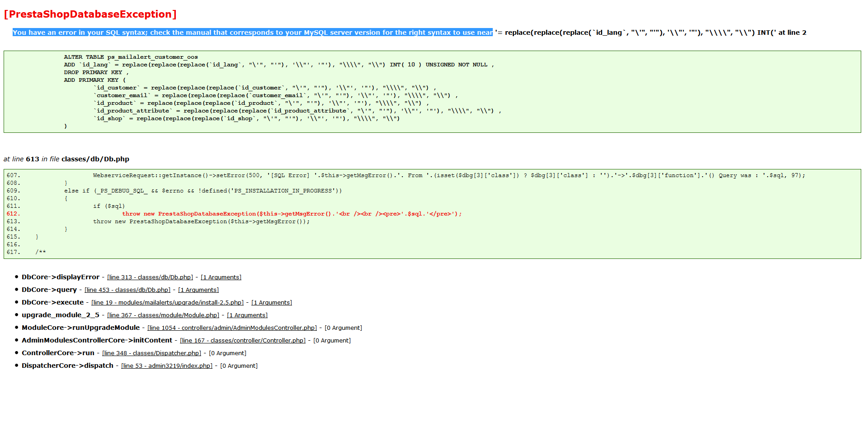Click the 'ADD PRIMARY KEY (' SQL line
868x441 pixels.
(95, 80)
